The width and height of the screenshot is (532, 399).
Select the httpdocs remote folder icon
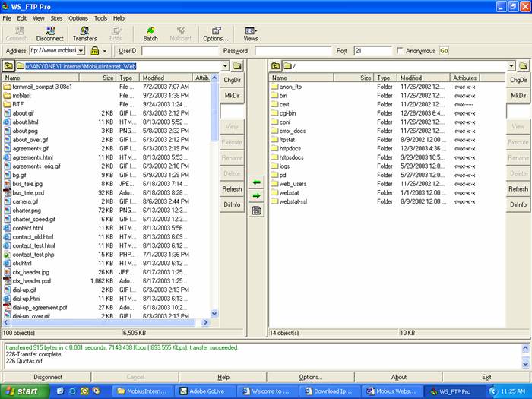tap(274, 149)
